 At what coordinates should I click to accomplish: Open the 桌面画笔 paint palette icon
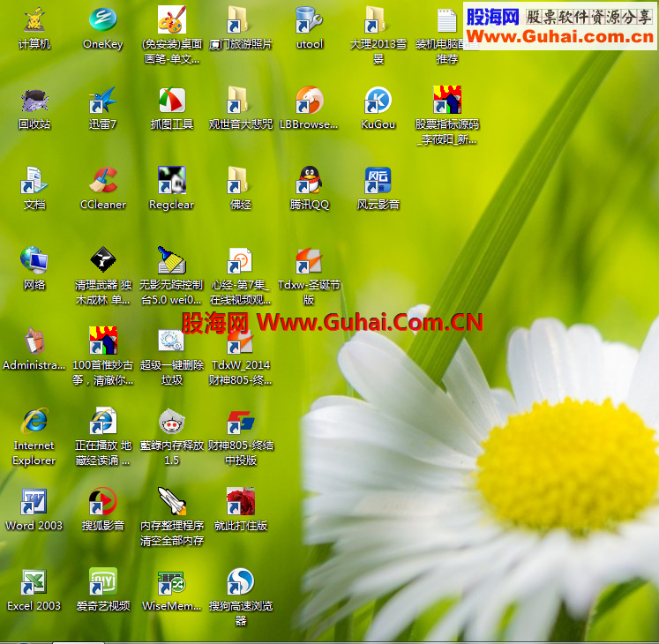click(172, 19)
